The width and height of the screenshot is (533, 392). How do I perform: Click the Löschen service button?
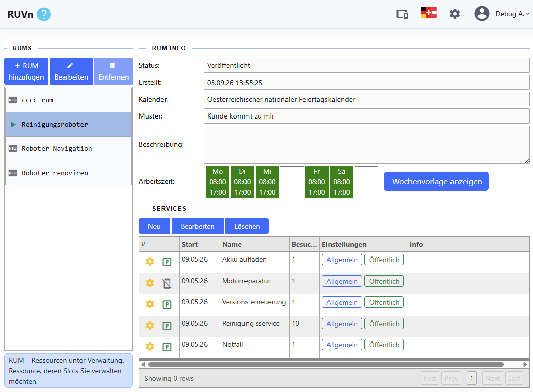247,226
